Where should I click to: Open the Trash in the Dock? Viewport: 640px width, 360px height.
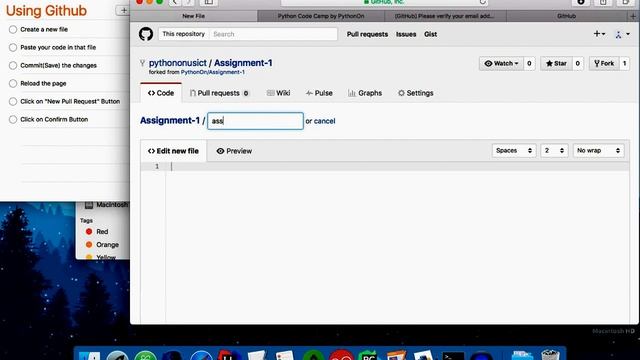[x=550, y=355]
